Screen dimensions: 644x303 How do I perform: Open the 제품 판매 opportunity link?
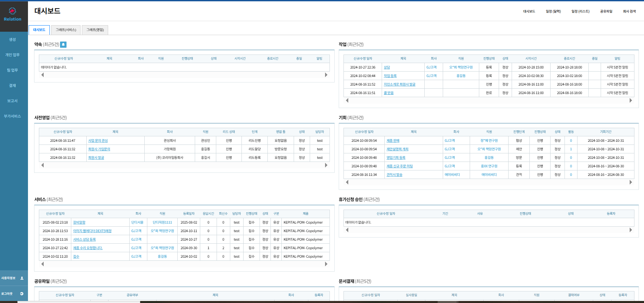coord(393,141)
